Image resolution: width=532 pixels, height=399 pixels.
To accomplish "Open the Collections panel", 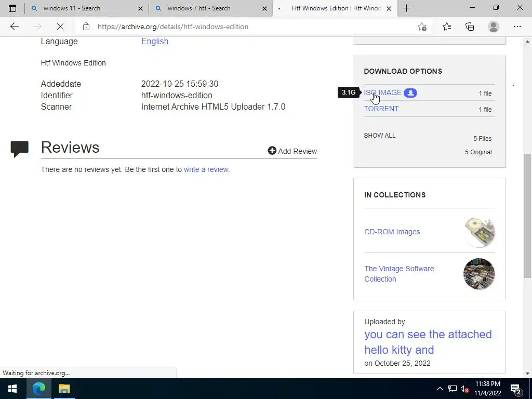I will (x=470, y=26).
